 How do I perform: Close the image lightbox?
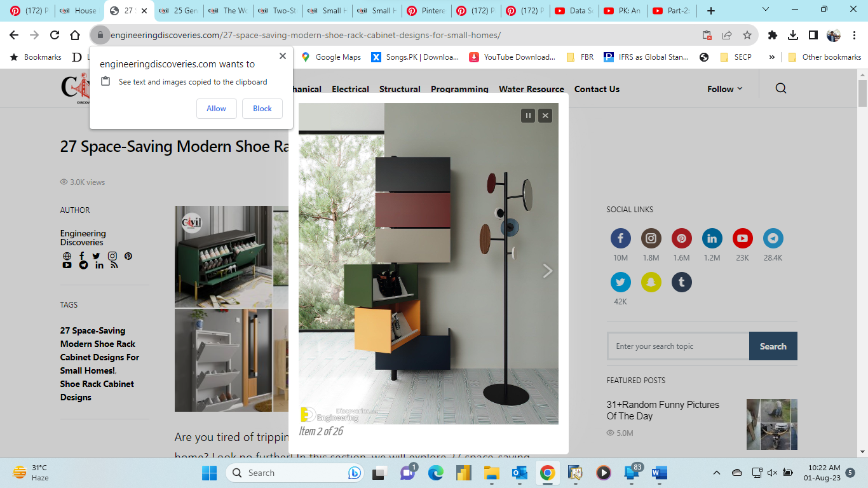pos(545,116)
